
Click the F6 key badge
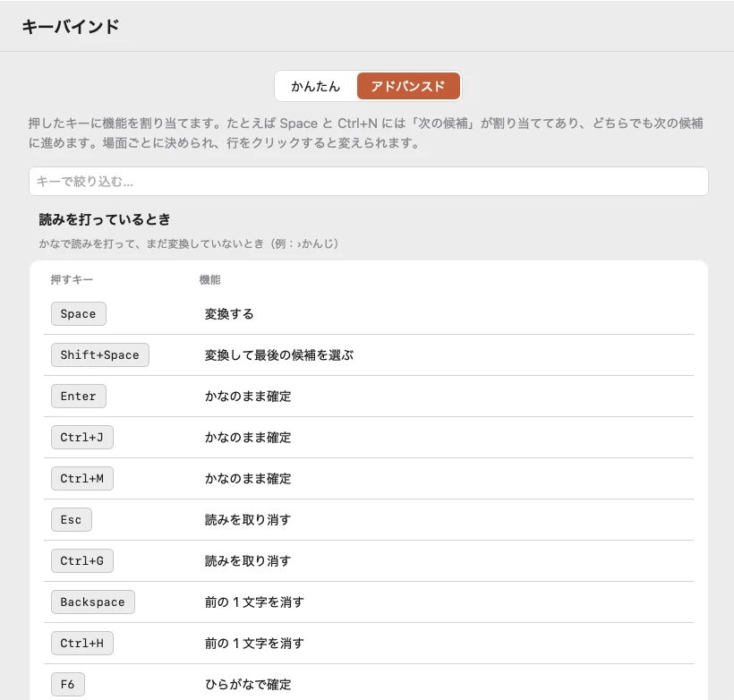(x=67, y=685)
